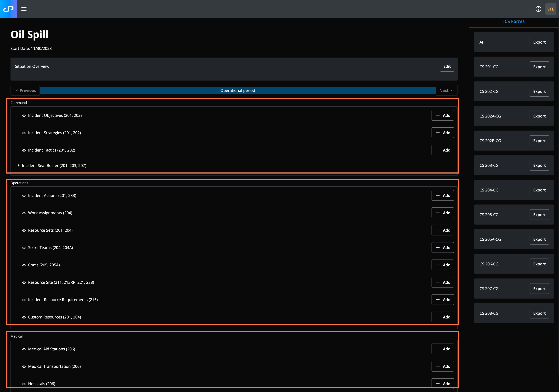Add an Incident Resource Requirement
Viewport: 559px width, 392px height.
[443, 300]
